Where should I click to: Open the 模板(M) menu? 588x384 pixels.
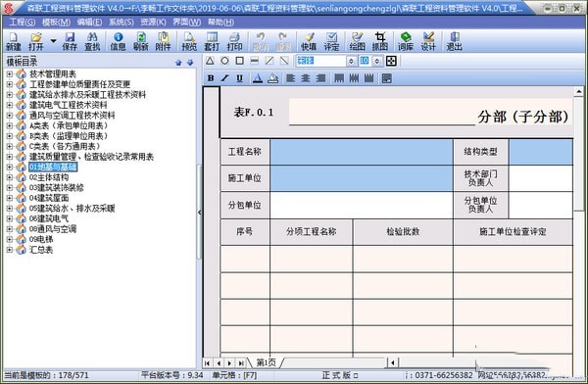coord(56,23)
